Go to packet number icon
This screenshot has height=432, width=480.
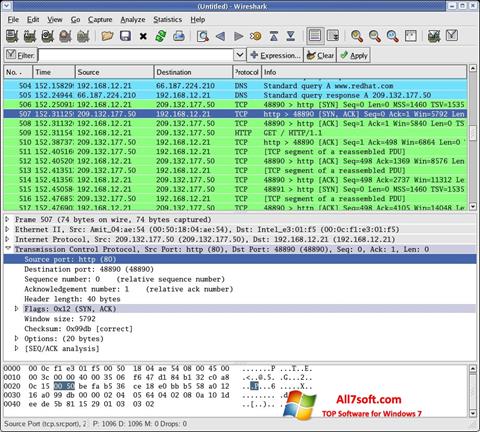[256, 36]
